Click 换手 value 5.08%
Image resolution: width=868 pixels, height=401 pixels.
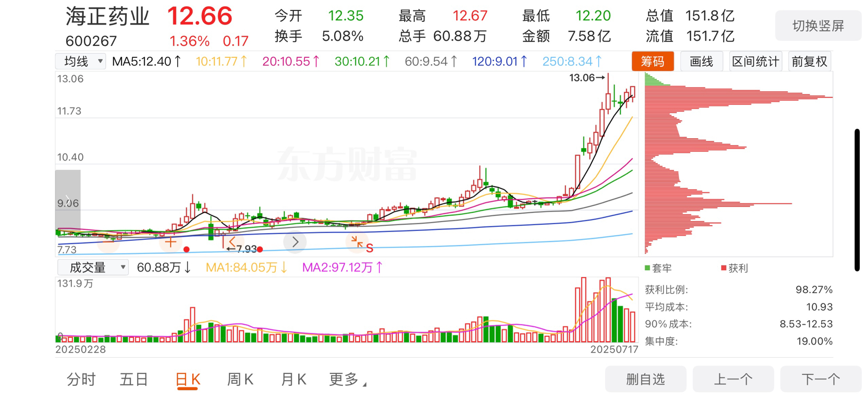(x=343, y=36)
